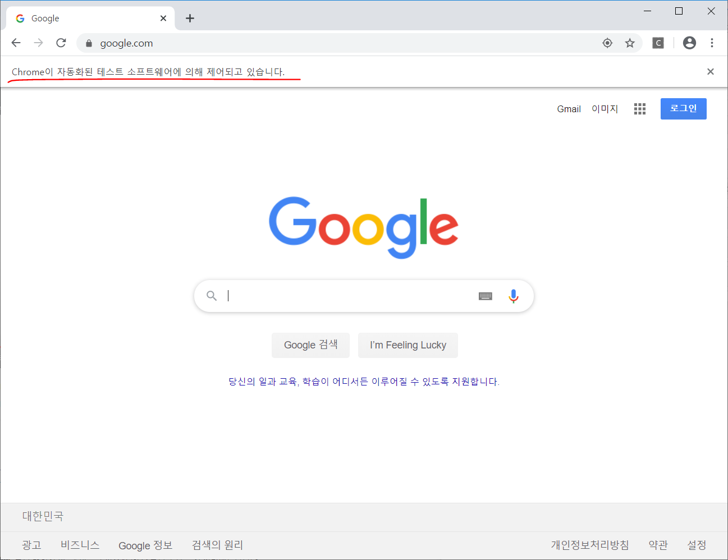
Task: Close the Google tab
Action: pyautogui.click(x=163, y=19)
